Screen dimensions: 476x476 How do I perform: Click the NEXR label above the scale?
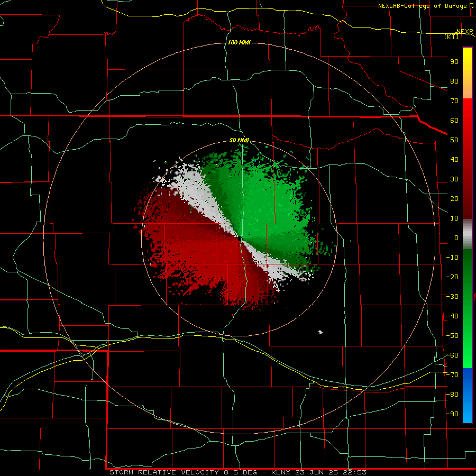tap(465, 32)
